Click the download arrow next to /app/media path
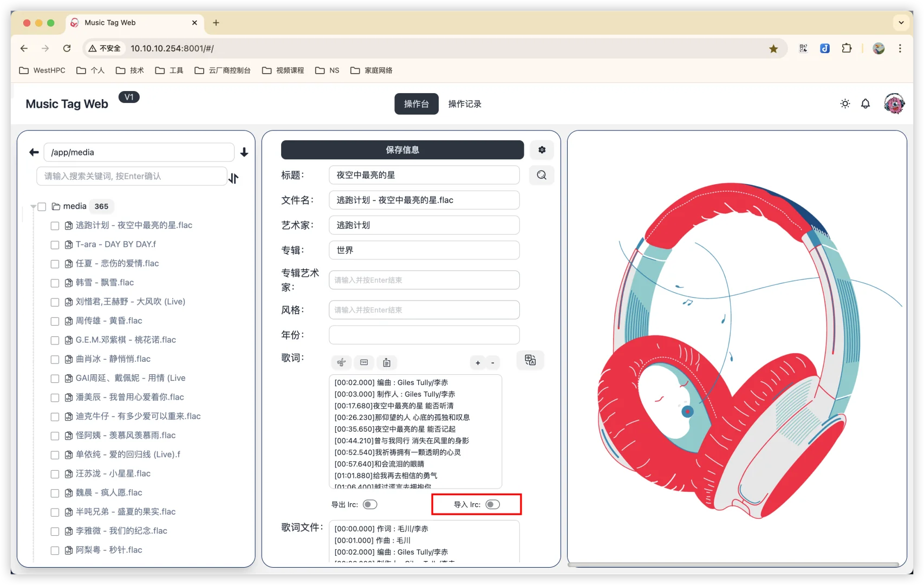 coord(244,152)
